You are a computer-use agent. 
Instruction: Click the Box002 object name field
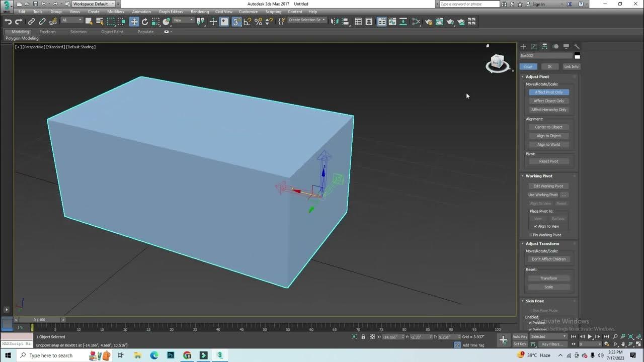[x=546, y=56]
